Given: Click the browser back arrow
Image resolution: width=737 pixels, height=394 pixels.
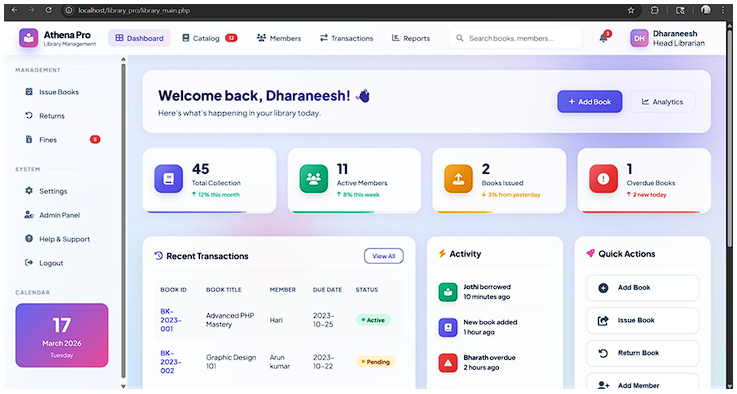Looking at the screenshot, I should (14, 10).
